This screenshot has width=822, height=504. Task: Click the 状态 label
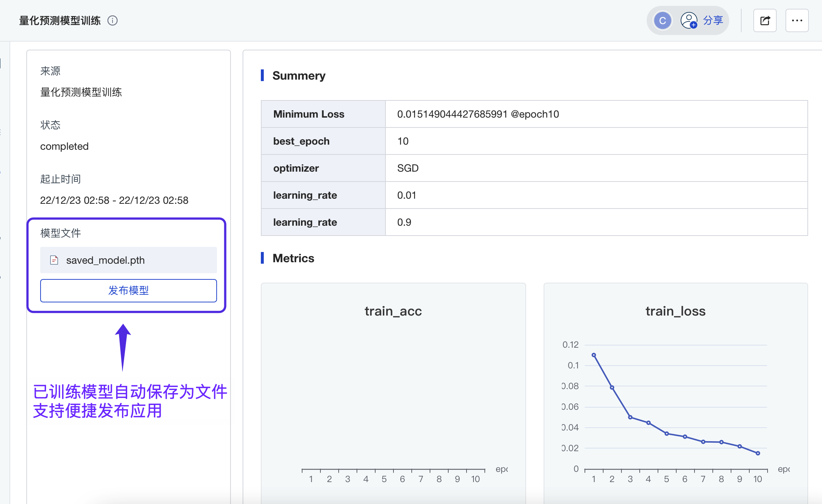click(50, 125)
